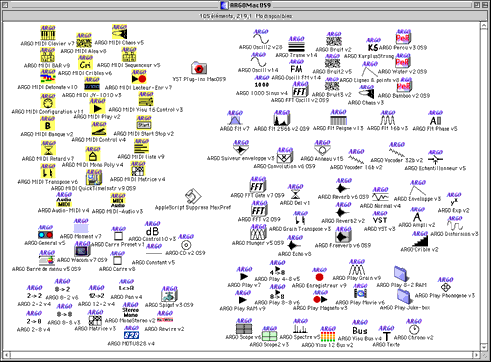Open the ARGO Play 8-2 RAM folder

[x=401, y=273]
